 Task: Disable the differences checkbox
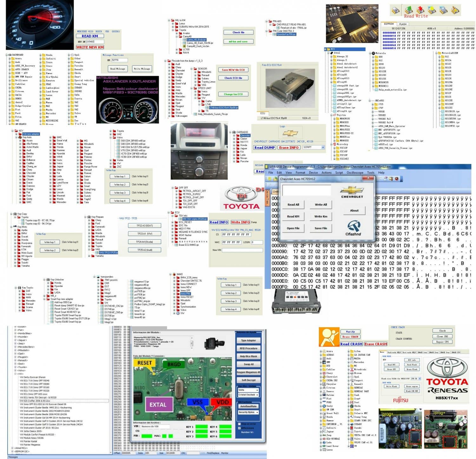pos(239,428)
